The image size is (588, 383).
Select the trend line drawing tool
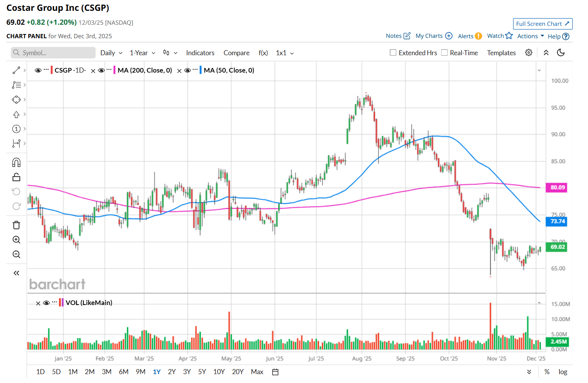16,70
